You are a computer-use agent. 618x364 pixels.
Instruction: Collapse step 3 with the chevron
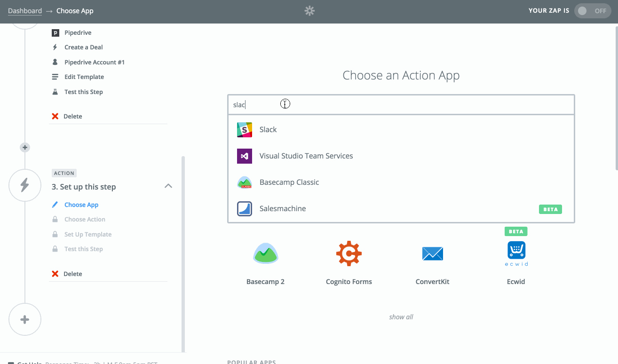click(168, 186)
